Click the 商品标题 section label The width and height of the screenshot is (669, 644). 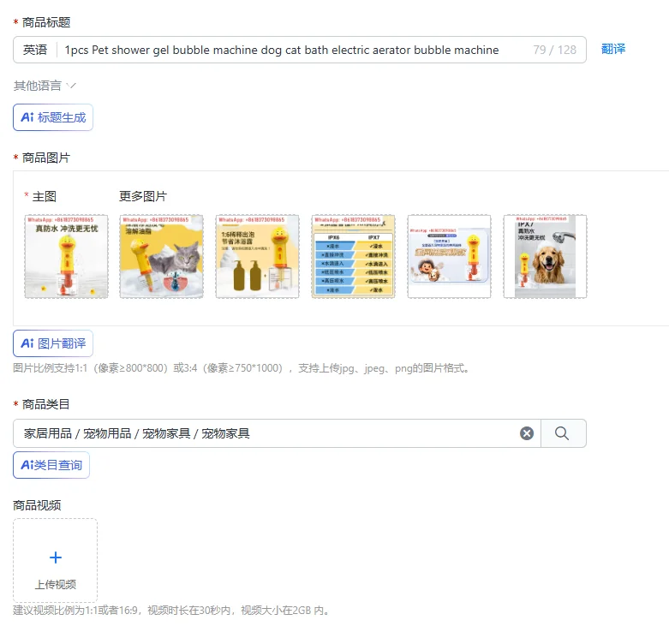coord(46,22)
